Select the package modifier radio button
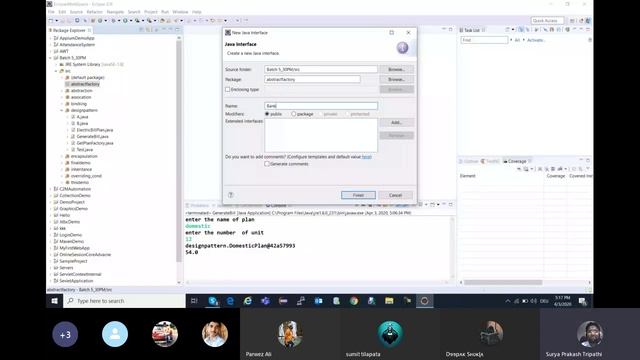The image size is (640, 360). 293,114
